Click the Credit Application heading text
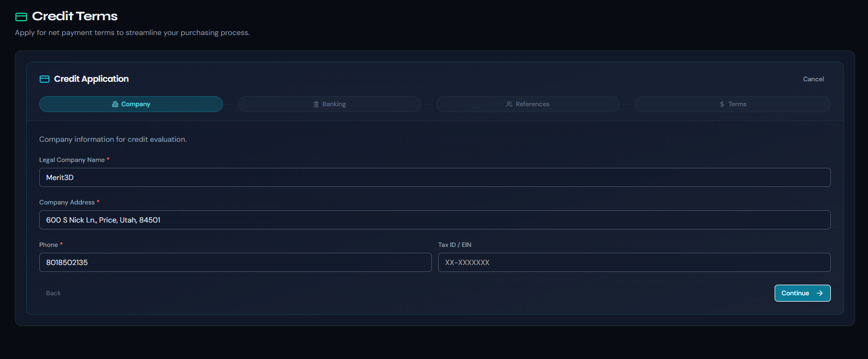The image size is (868, 359). coord(91,79)
